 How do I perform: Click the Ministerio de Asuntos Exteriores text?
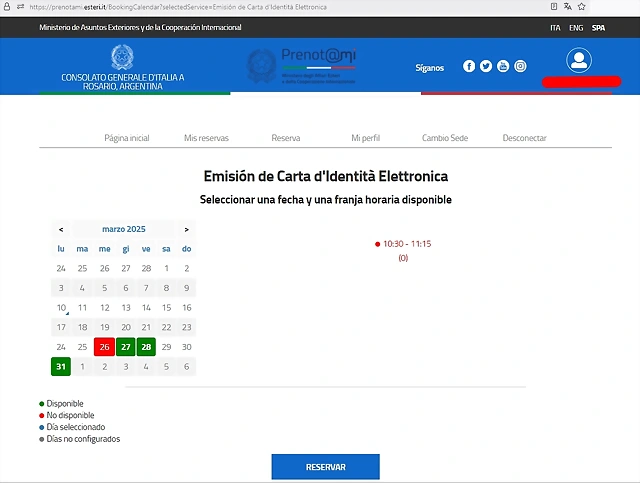point(140,27)
